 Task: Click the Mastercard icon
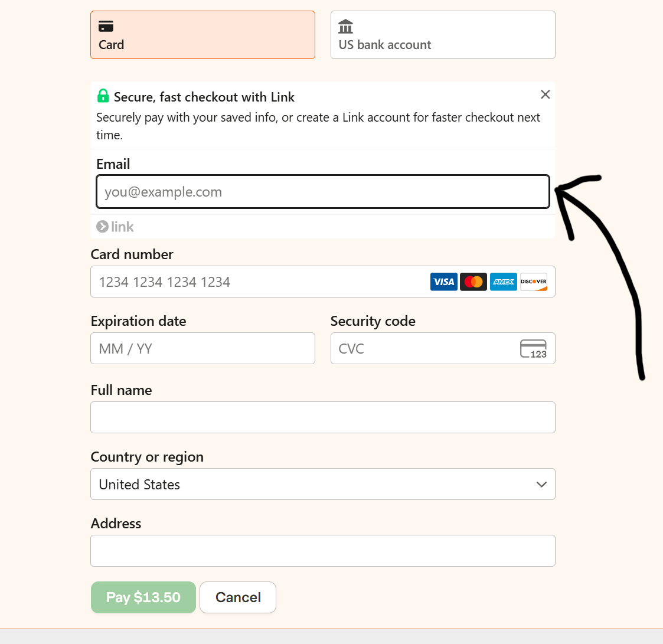(473, 282)
